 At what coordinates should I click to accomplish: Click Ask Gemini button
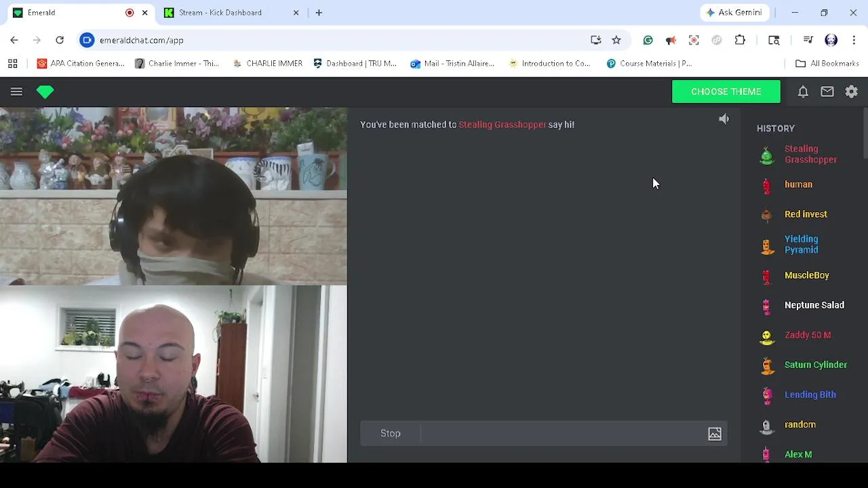point(734,13)
